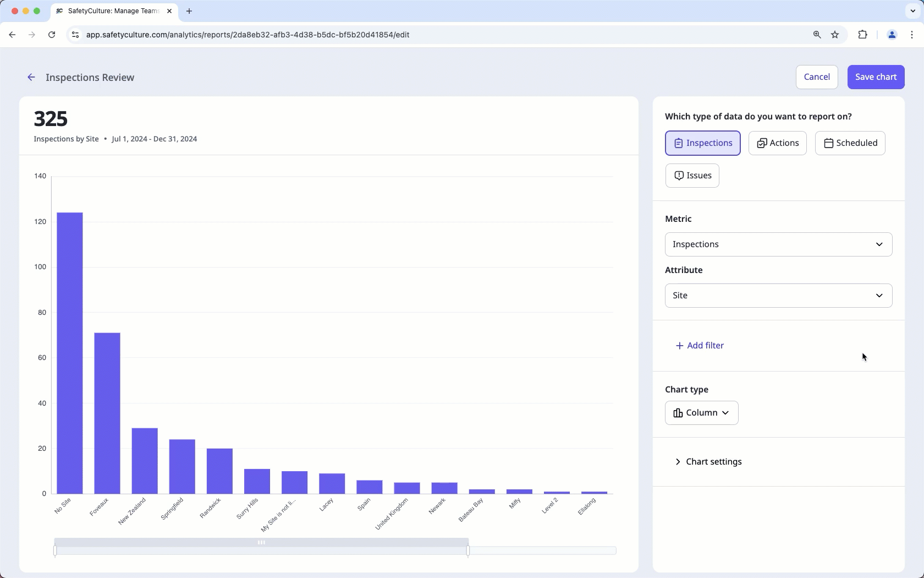Click the 325 total value
Viewport: 924px width, 578px height.
click(51, 119)
